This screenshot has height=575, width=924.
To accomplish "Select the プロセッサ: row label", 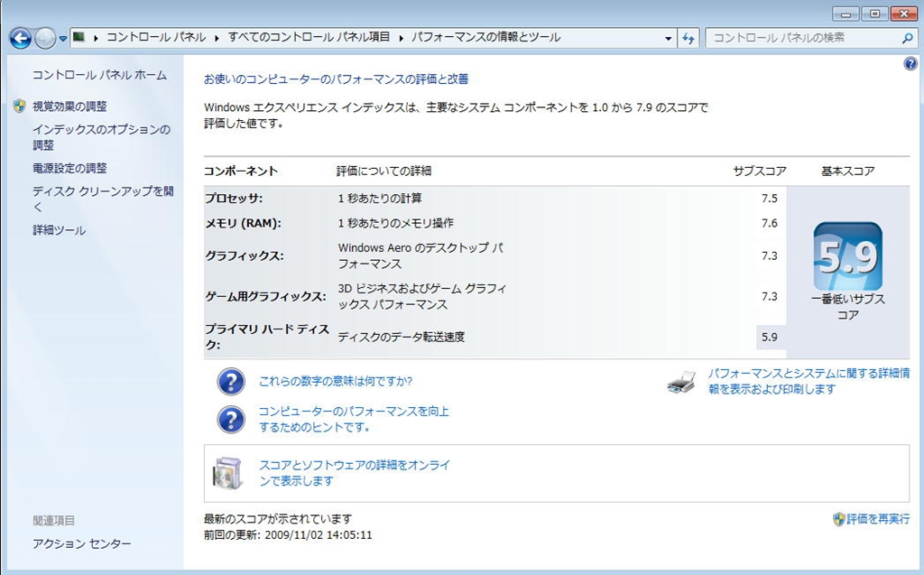I will (x=234, y=199).
